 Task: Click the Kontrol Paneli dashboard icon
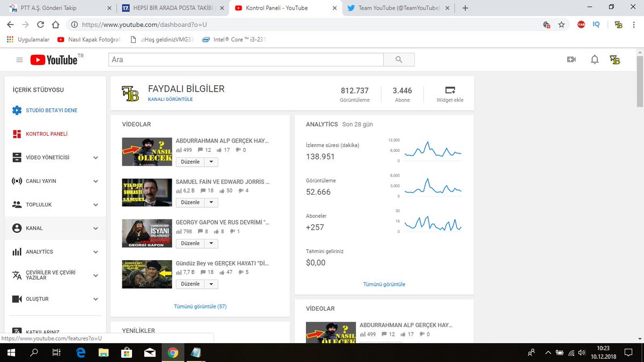pos(17,134)
